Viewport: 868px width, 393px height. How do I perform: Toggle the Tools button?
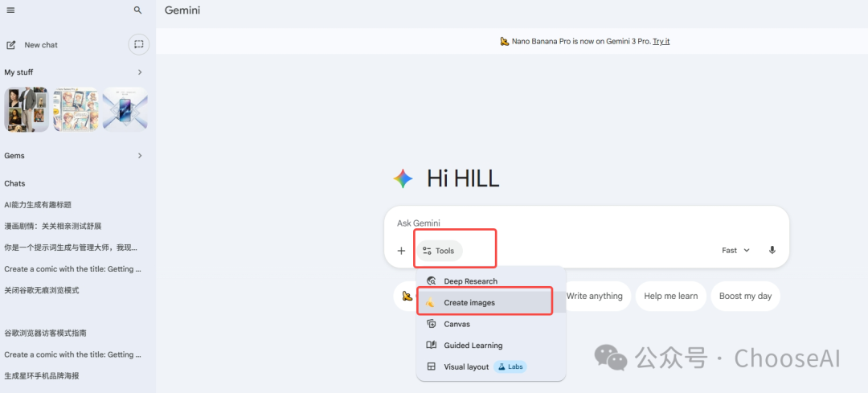click(x=440, y=251)
